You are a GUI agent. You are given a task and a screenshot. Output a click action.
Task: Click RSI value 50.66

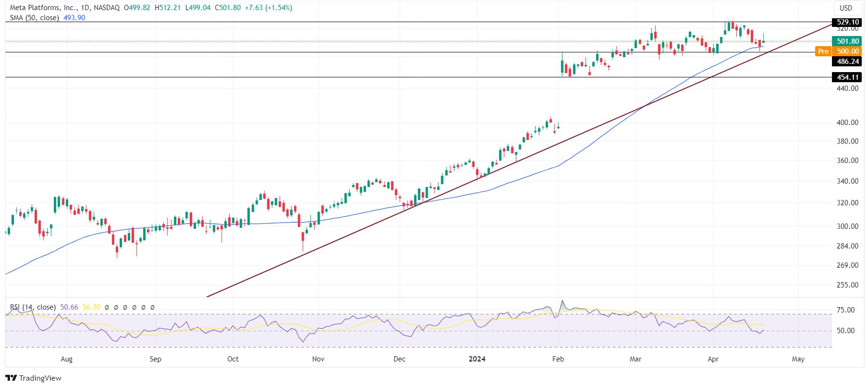pyautogui.click(x=69, y=307)
